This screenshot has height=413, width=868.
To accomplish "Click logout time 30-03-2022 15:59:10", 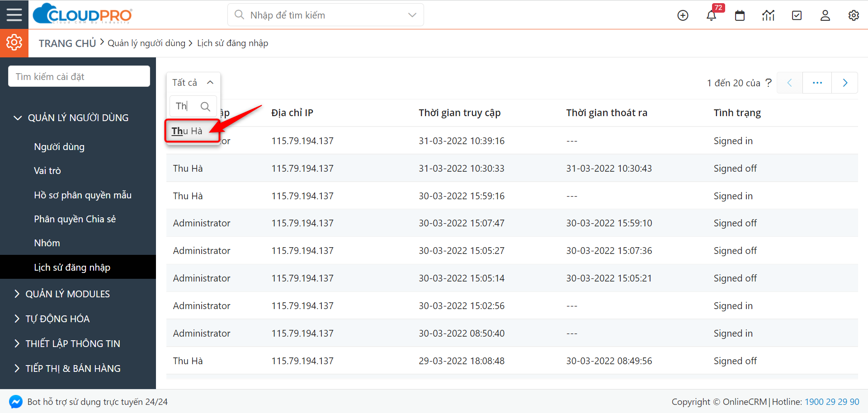I will click(x=609, y=223).
